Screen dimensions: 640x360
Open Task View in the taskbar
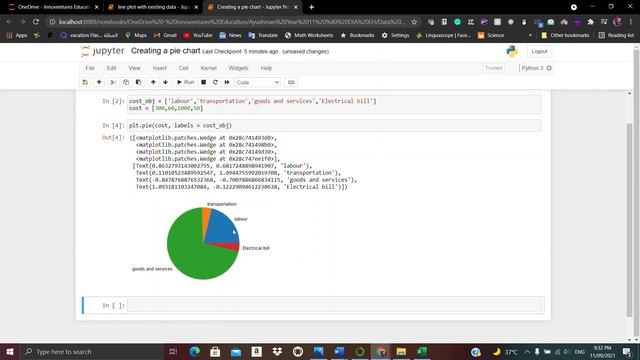pyautogui.click(x=173, y=351)
